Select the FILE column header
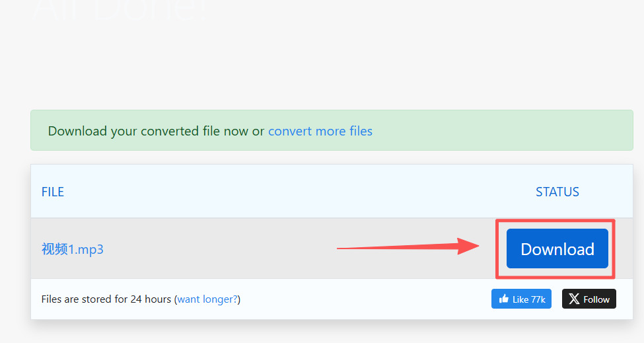Viewport: 644px width, 343px height. click(x=53, y=192)
